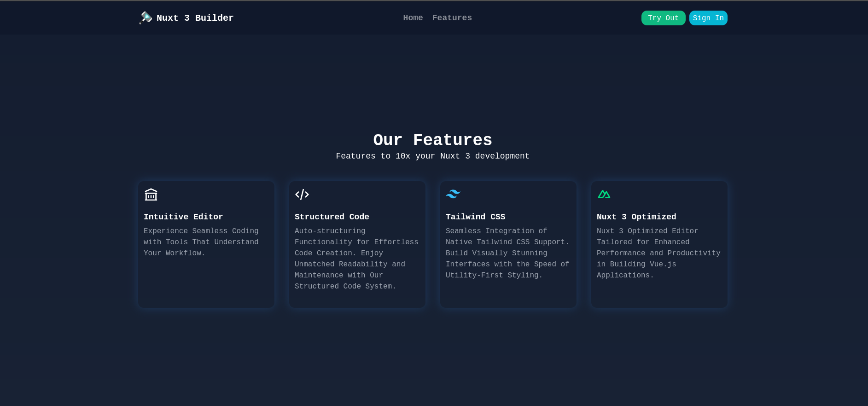Click the 'Nuxt 3 Optimized Editor Tailored' description

coord(659,253)
